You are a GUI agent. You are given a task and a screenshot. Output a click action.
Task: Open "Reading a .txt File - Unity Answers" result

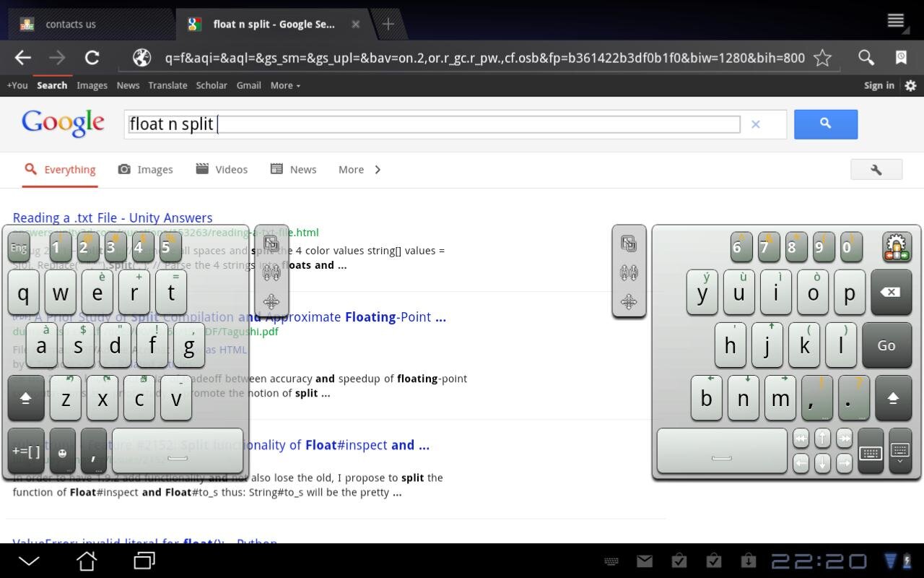[113, 217]
